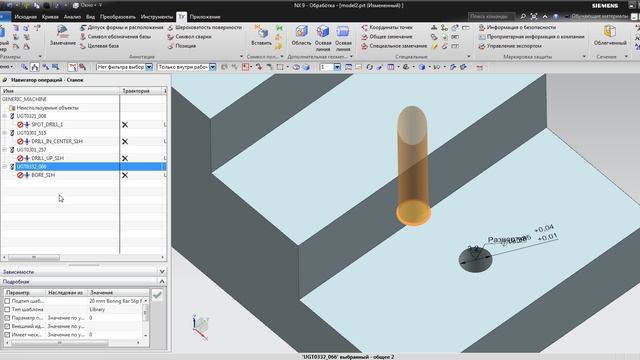Open the Исходная ribbon tab
The height and width of the screenshot is (360, 640).
click(25, 17)
